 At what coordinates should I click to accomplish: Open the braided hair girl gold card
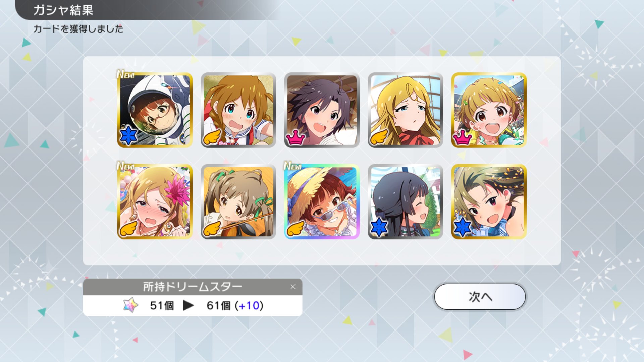click(489, 201)
